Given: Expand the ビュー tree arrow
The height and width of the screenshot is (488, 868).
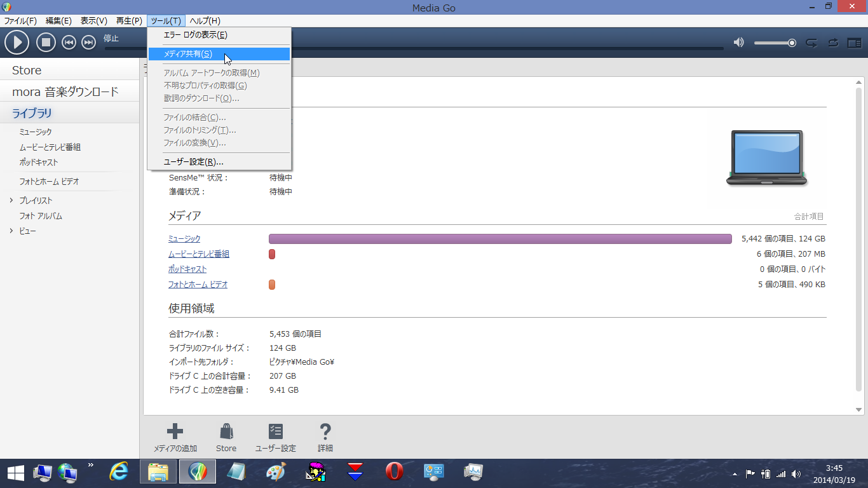Looking at the screenshot, I should pyautogui.click(x=11, y=231).
